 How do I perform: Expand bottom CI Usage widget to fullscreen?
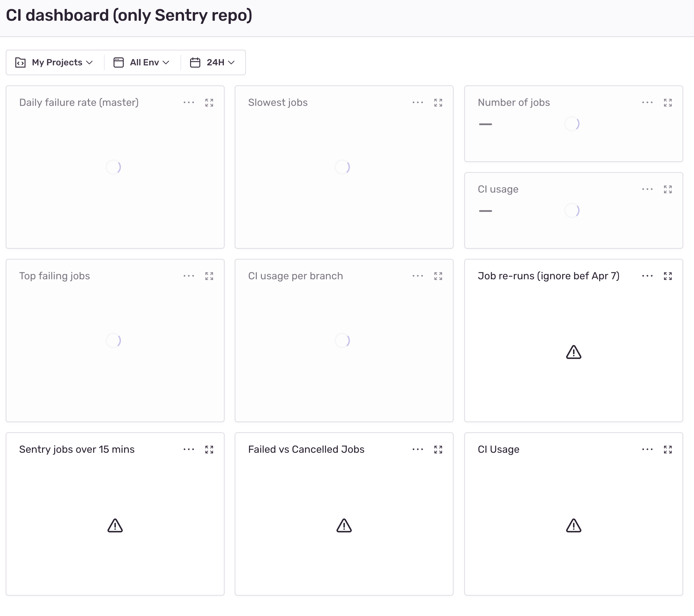(x=668, y=449)
